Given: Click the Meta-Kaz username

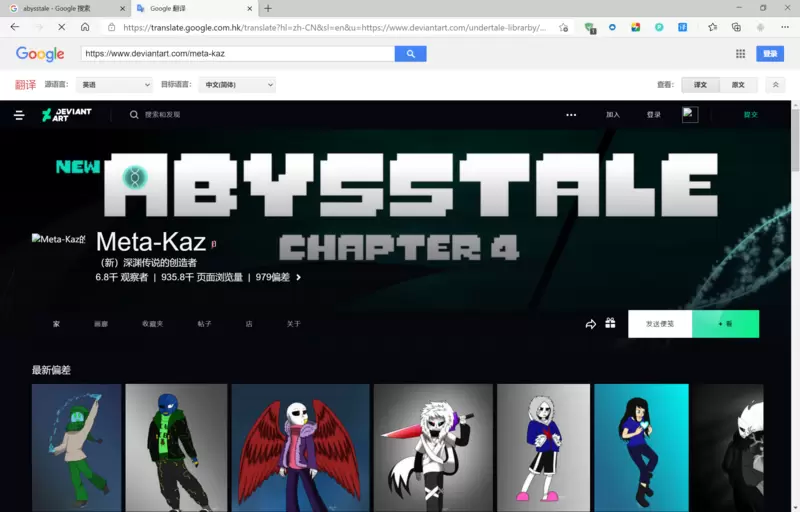Looking at the screenshot, I should pos(151,241).
